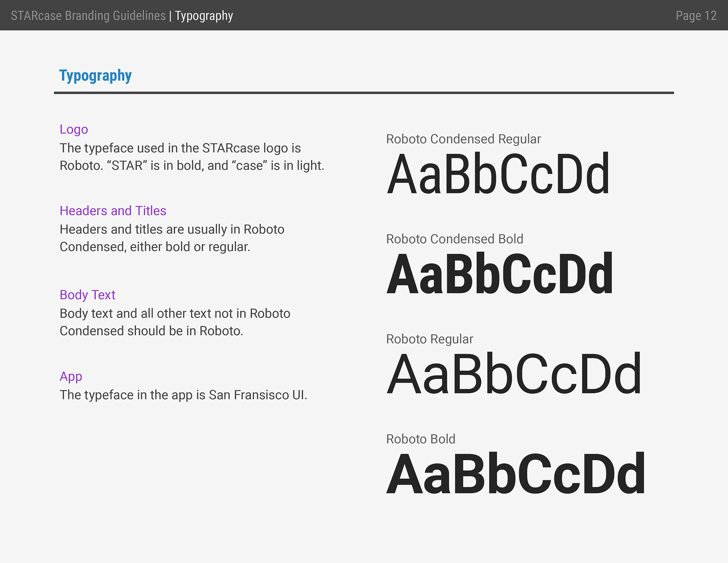Click the Roboto Regular font label
The image size is (728, 563).
point(429,339)
